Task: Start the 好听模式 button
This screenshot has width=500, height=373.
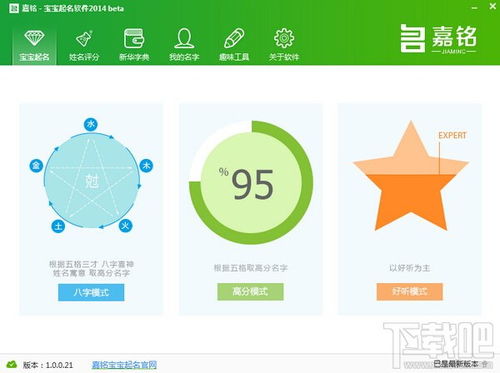Action: click(x=410, y=292)
